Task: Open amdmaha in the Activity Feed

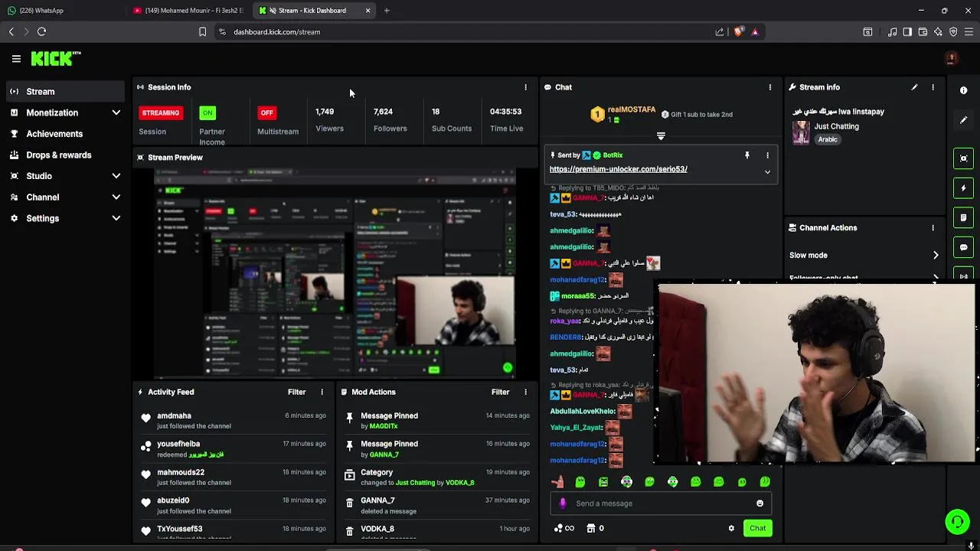Action: click(174, 416)
